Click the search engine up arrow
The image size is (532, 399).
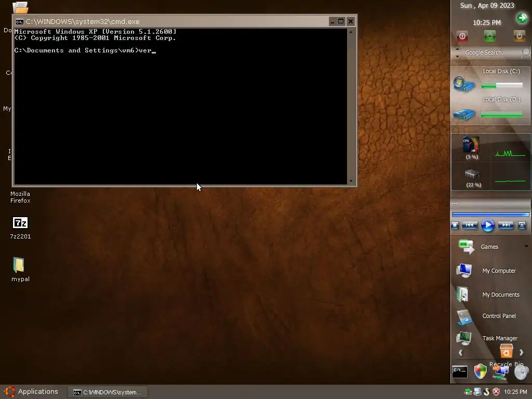457,49
